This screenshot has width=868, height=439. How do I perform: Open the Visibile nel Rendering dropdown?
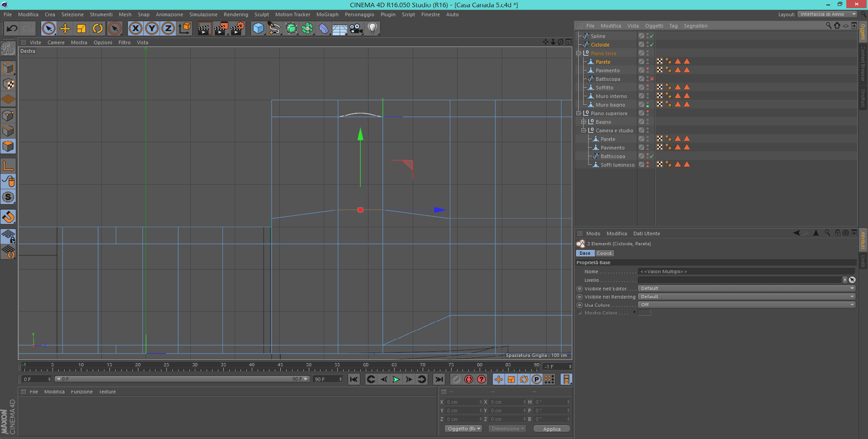[747, 297]
